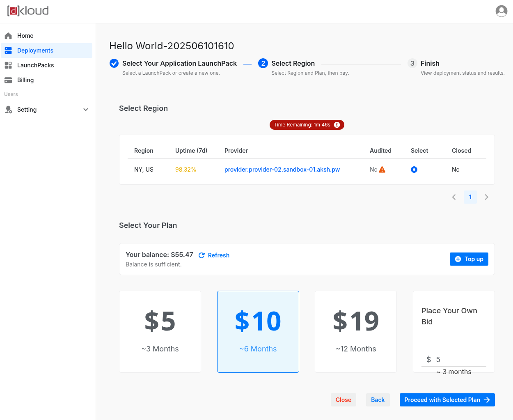This screenshot has width=513, height=420.
Task: Click the Billing card icon
Action: click(x=8, y=80)
